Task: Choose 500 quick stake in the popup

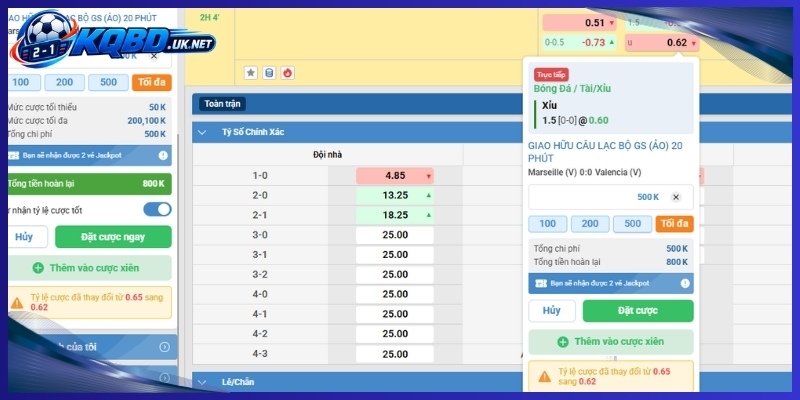Action: pyautogui.click(x=632, y=223)
